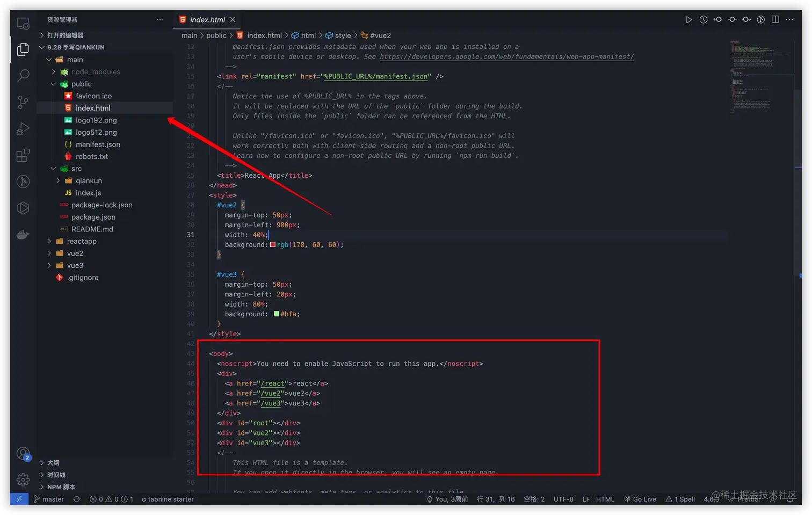The image size is (812, 515).
Task: Close the index.html editor tab
Action: click(233, 20)
